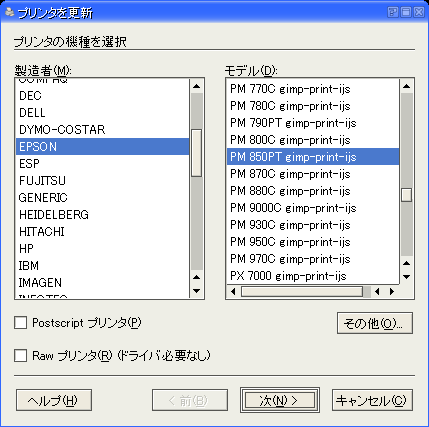Select GENERIC manufacturer entry
This screenshot has height=427, width=429.
(102, 198)
